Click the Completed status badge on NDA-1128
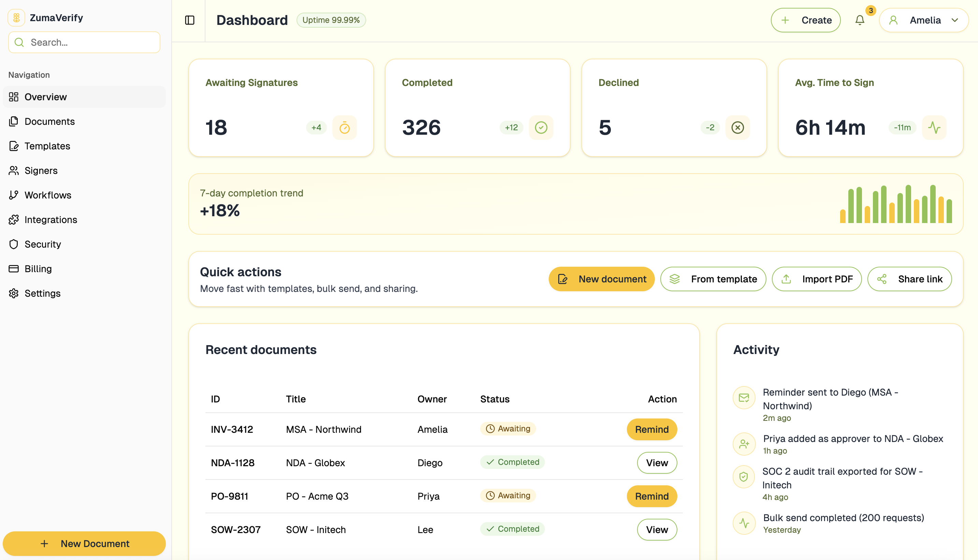The height and width of the screenshot is (560, 978). tap(512, 462)
